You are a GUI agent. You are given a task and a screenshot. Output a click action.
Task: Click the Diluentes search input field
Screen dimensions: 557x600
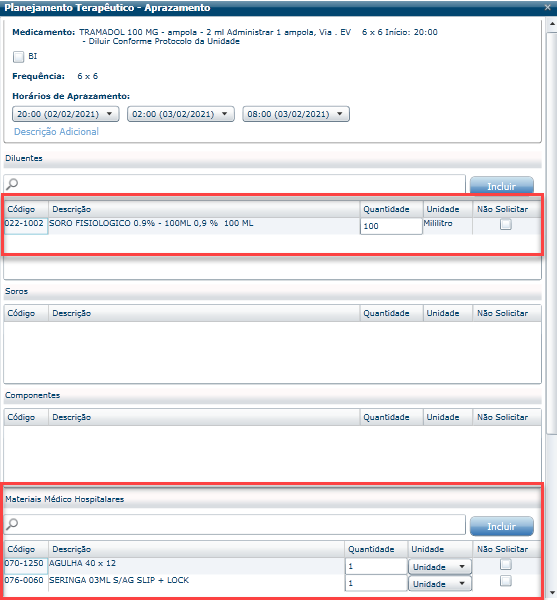pyautogui.click(x=234, y=184)
